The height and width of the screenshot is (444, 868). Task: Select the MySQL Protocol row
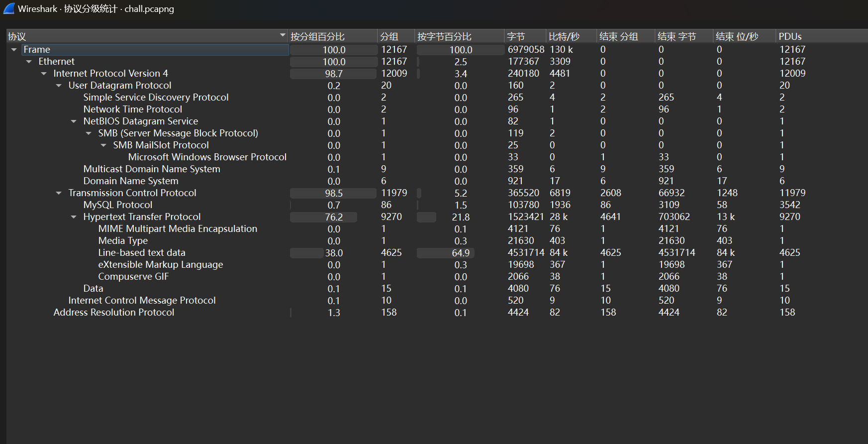click(118, 205)
